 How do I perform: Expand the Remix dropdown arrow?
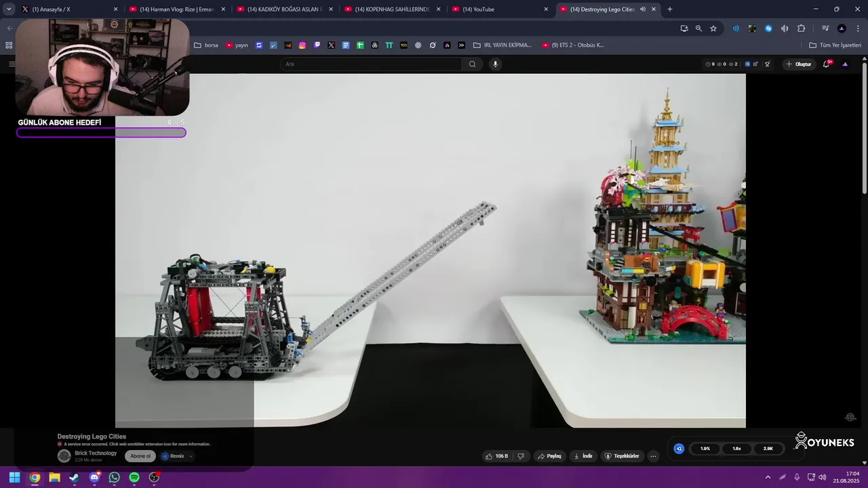click(x=191, y=456)
